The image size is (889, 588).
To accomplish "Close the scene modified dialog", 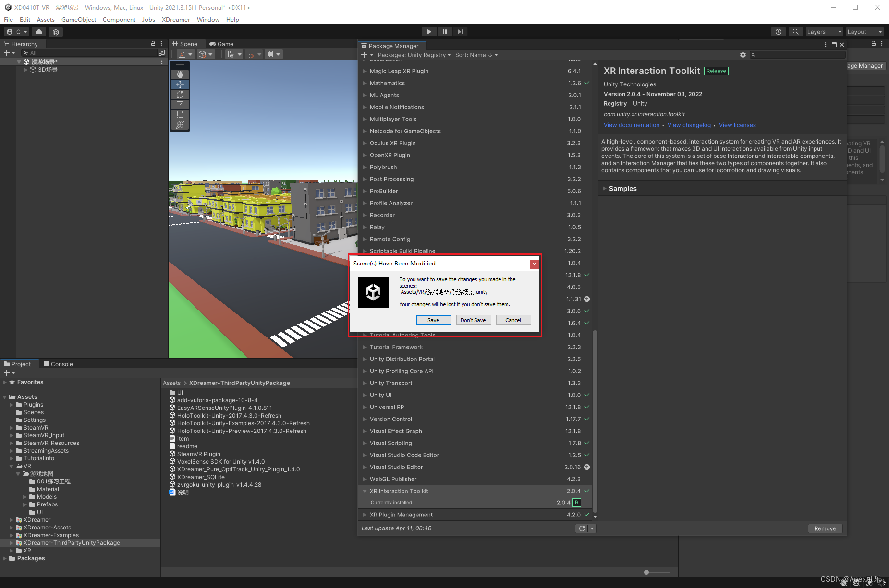I will [534, 264].
